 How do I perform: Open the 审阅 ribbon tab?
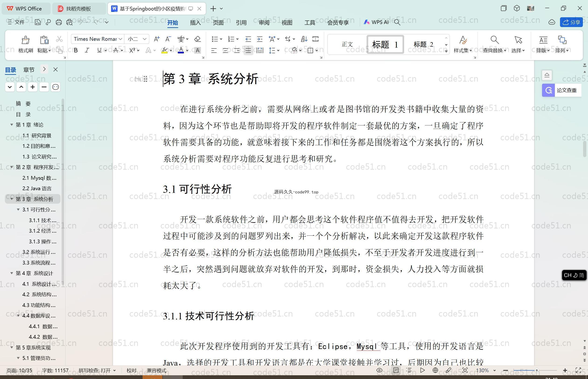point(264,23)
